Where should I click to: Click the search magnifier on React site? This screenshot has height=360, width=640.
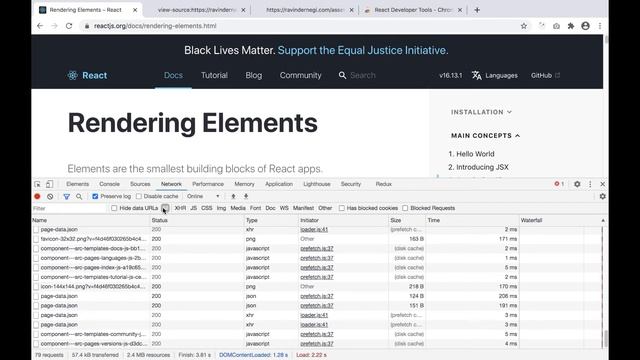pyautogui.click(x=342, y=75)
